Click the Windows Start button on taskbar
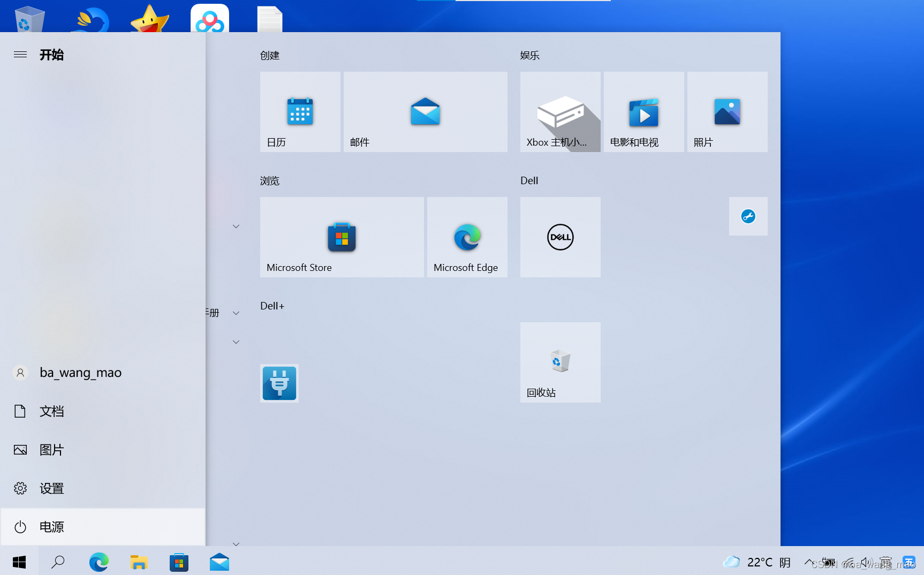Image resolution: width=924 pixels, height=575 pixels. click(19, 562)
